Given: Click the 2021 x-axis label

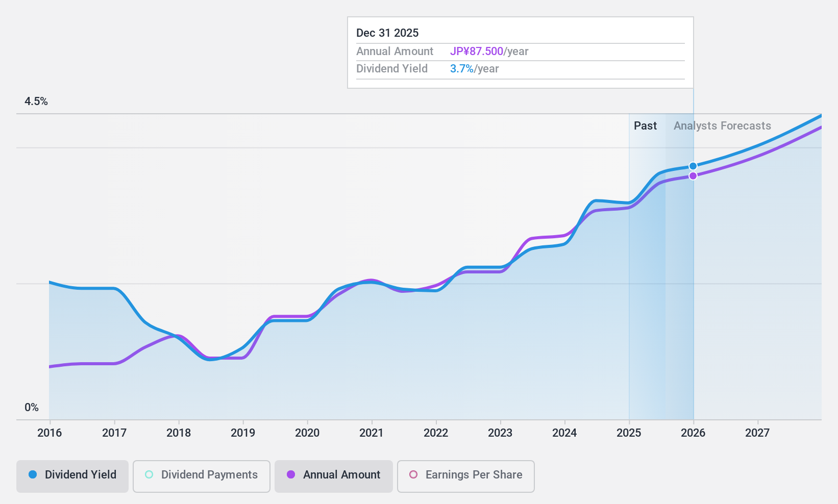Looking at the screenshot, I should click(372, 433).
